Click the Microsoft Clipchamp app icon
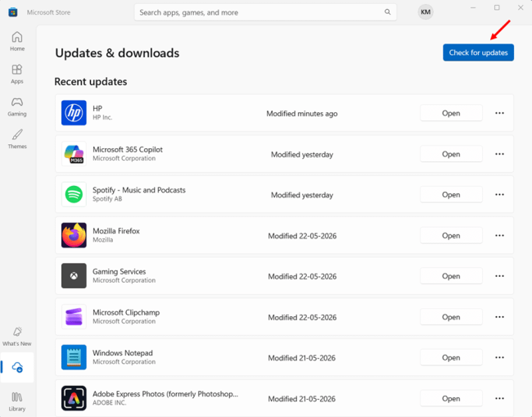 (74, 316)
